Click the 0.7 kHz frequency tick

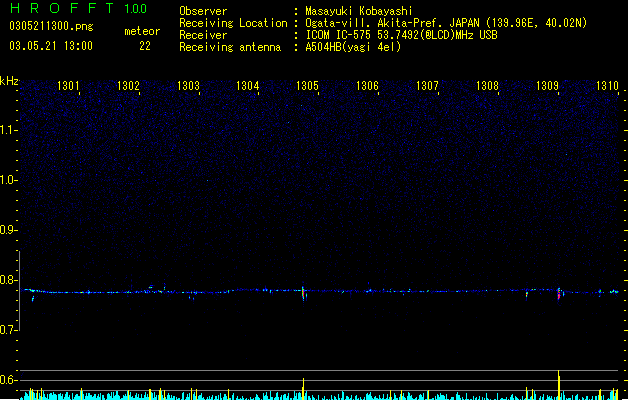pyautogui.click(x=9, y=330)
